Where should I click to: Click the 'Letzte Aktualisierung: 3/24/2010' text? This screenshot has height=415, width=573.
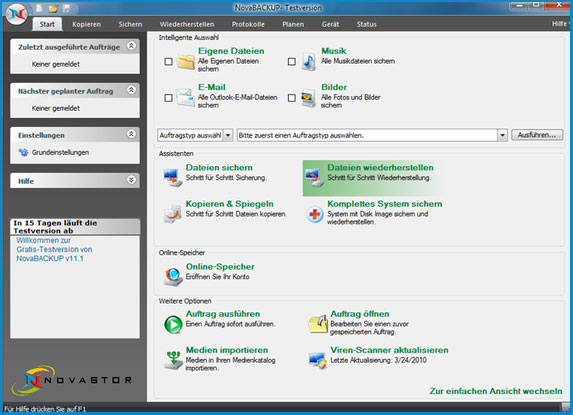click(x=379, y=360)
